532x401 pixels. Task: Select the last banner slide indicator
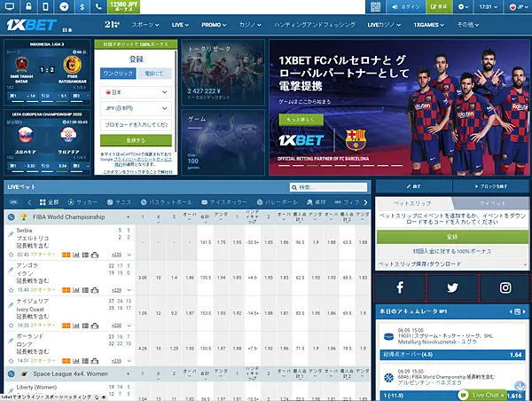397,166
